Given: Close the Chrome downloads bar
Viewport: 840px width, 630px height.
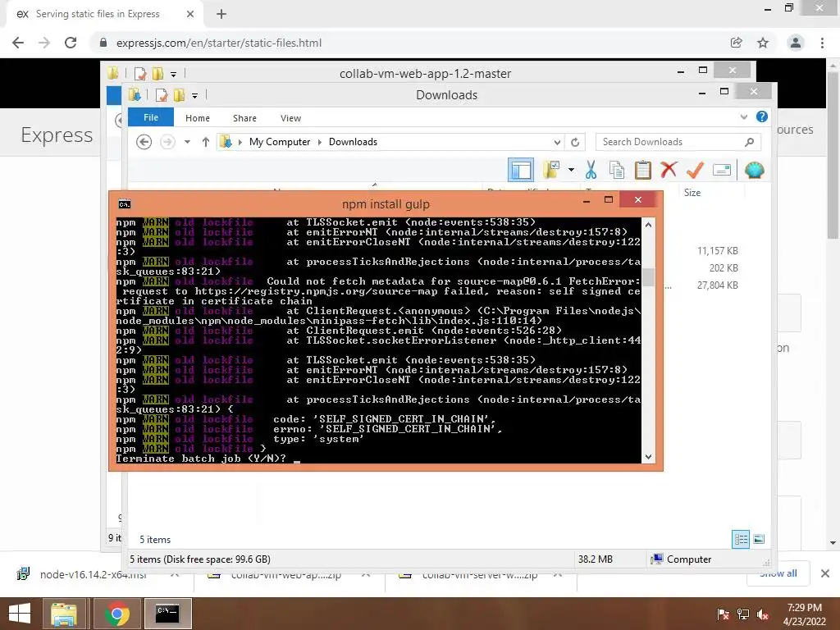Looking at the screenshot, I should point(825,573).
